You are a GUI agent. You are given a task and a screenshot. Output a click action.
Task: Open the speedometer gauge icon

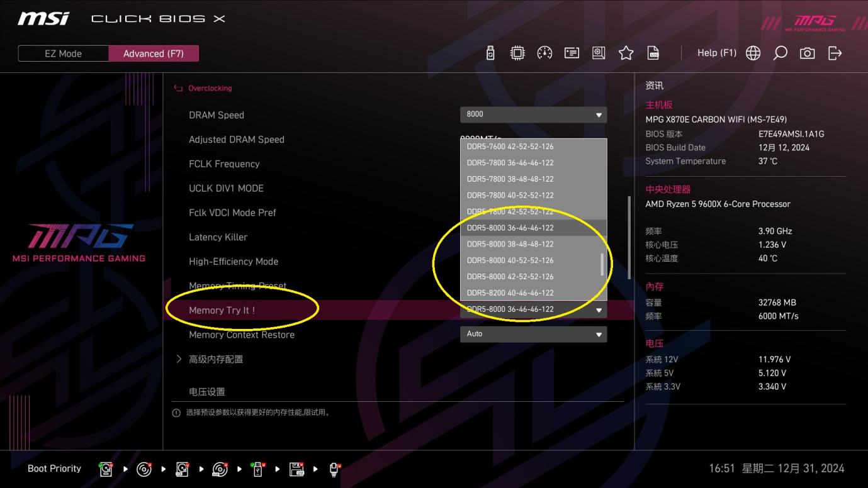tap(544, 53)
